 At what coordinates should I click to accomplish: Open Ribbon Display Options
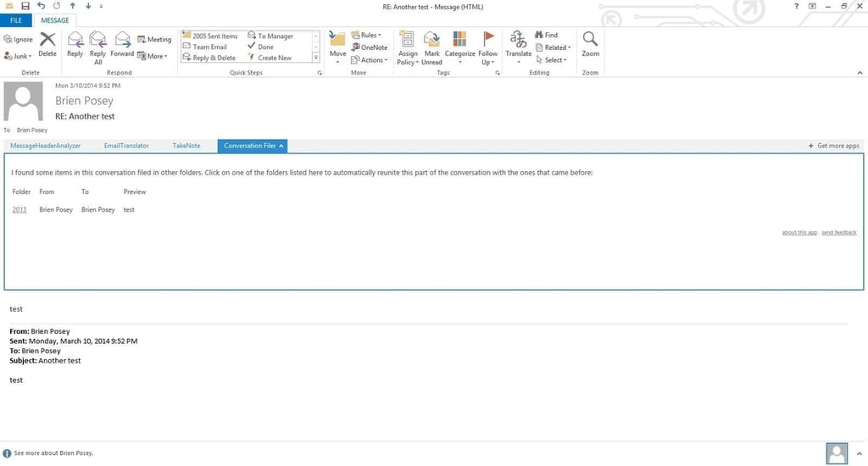812,6
